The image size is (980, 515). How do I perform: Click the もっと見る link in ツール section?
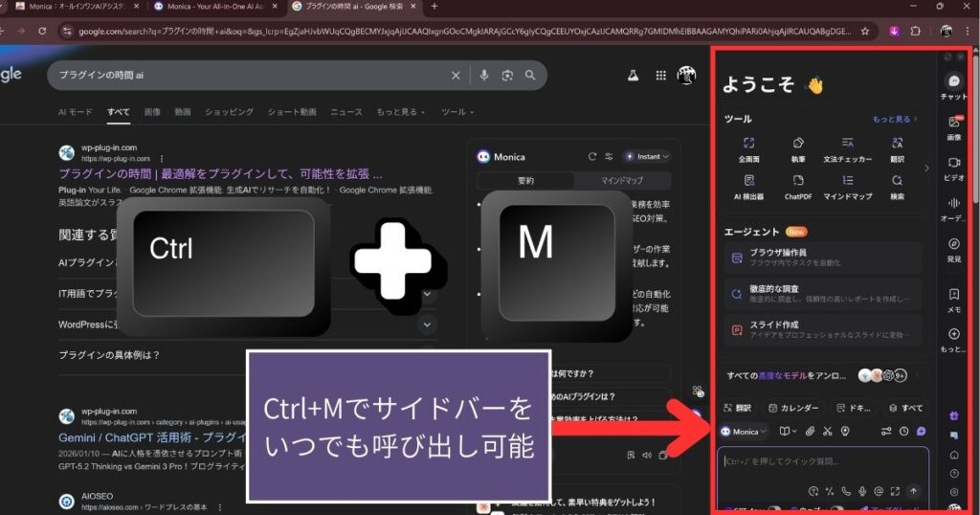[894, 120]
